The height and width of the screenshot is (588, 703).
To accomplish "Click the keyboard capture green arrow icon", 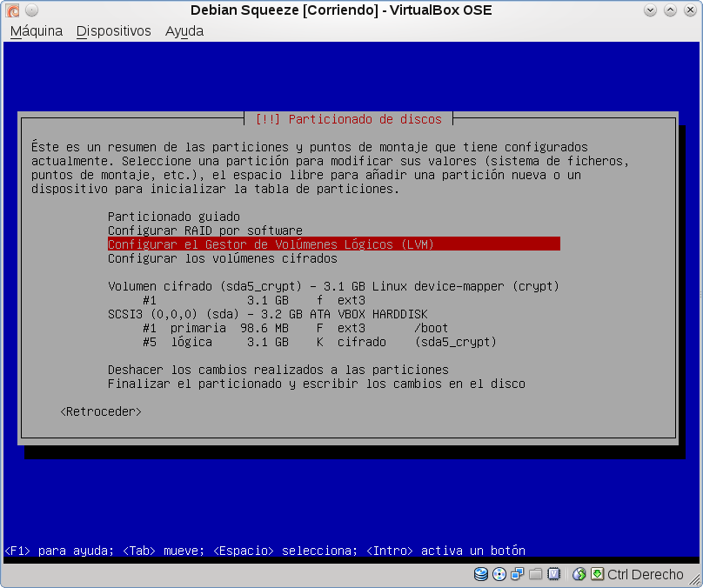I will tap(597, 574).
